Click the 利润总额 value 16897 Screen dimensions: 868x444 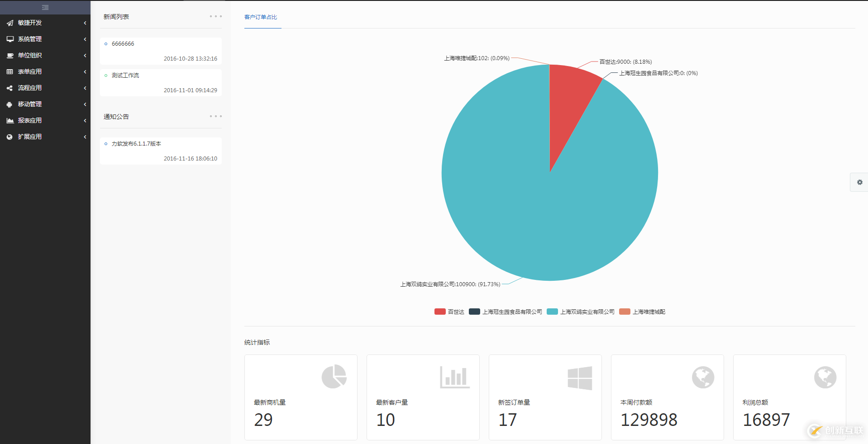coord(766,420)
